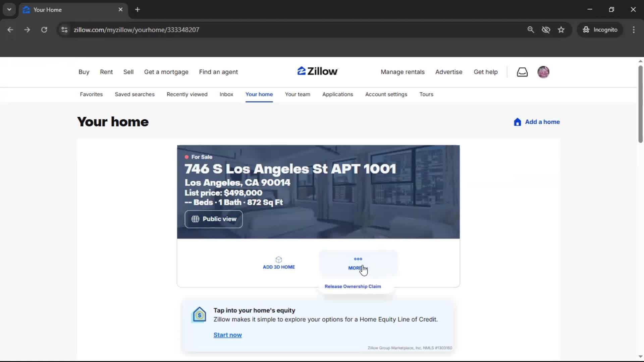Open a new browser tab
The width and height of the screenshot is (644, 362).
pyautogui.click(x=138, y=9)
